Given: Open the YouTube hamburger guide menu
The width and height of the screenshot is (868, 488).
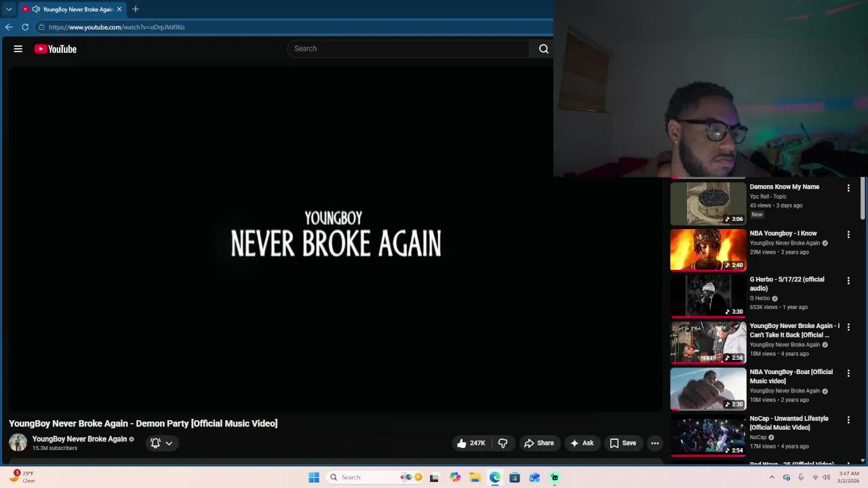Looking at the screenshot, I should coord(18,49).
